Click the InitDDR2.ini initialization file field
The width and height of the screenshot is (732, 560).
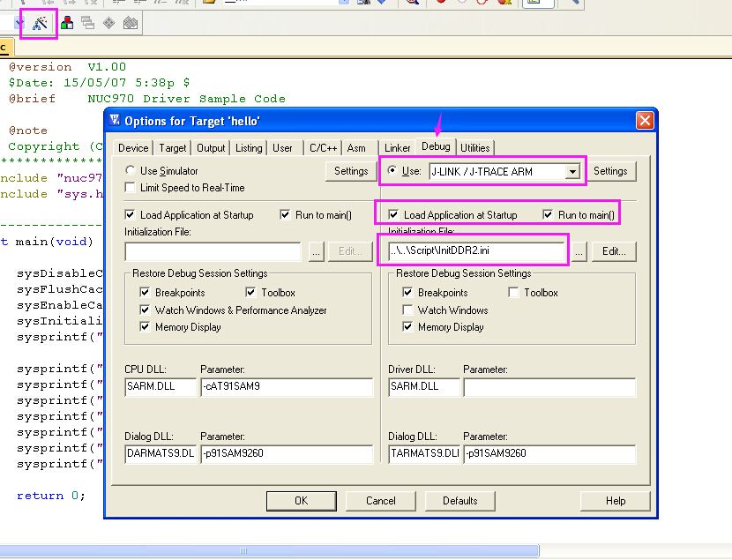tap(476, 252)
